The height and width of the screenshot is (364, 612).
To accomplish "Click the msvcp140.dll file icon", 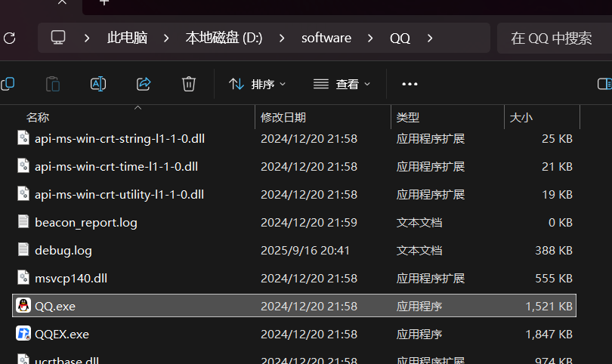I will coord(23,278).
